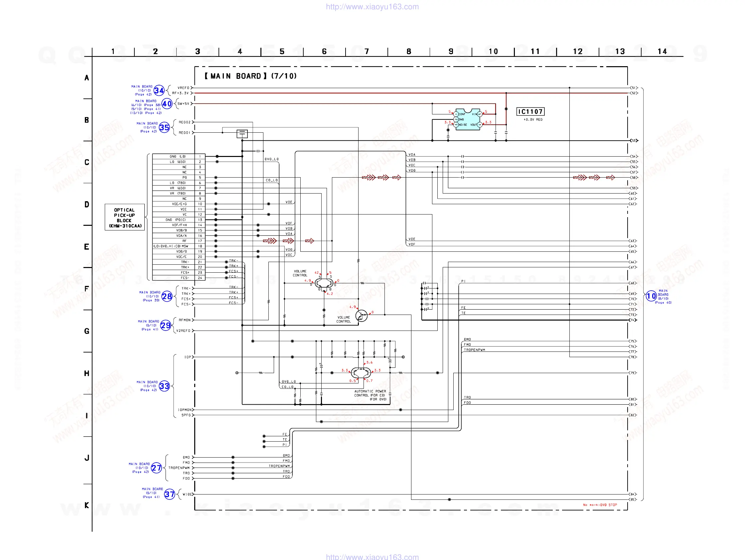
Task: Click the cyan IC1107 regulator chip symbol
Action: click(x=468, y=119)
